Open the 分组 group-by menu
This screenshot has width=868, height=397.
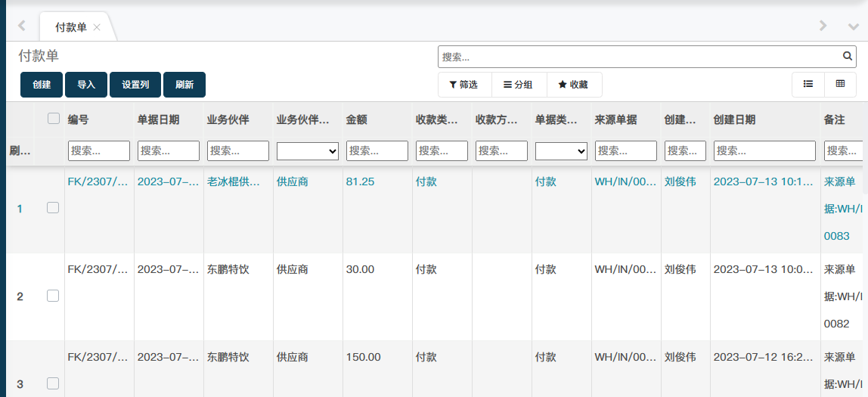519,85
